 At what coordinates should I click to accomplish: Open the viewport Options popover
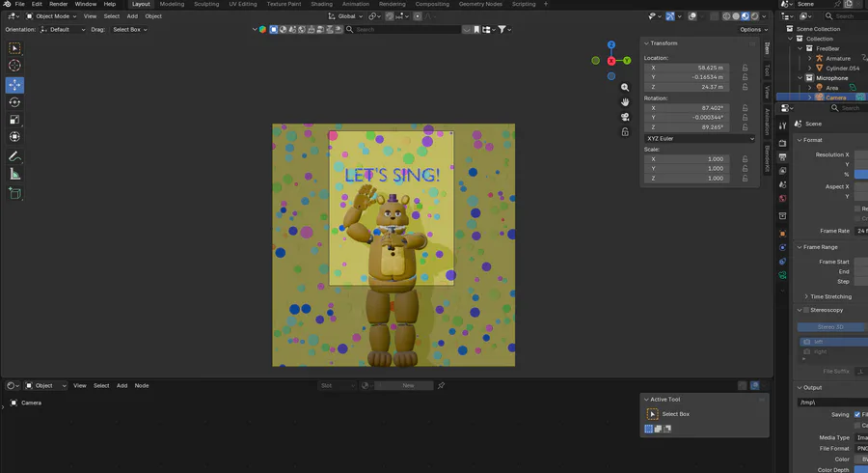click(x=753, y=30)
